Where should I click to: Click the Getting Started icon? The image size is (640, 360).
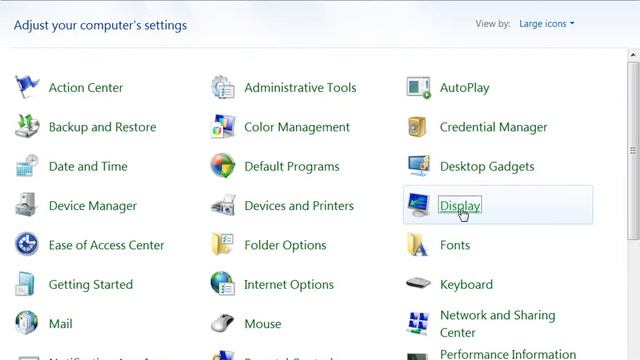tap(25, 284)
